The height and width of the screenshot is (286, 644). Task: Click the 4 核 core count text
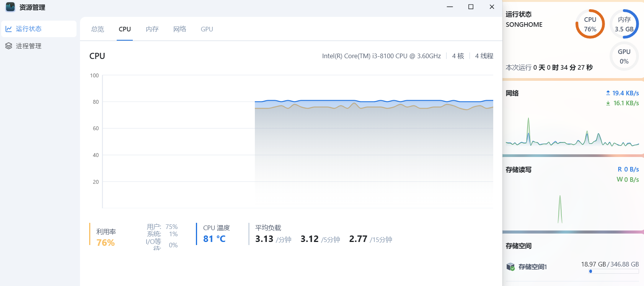(458, 56)
